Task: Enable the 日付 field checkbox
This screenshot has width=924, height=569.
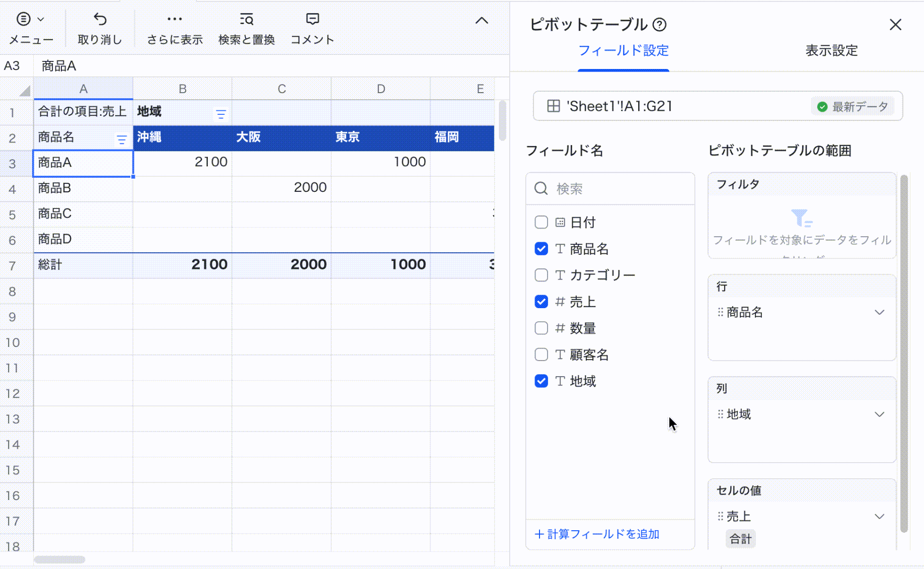Action: pos(541,222)
